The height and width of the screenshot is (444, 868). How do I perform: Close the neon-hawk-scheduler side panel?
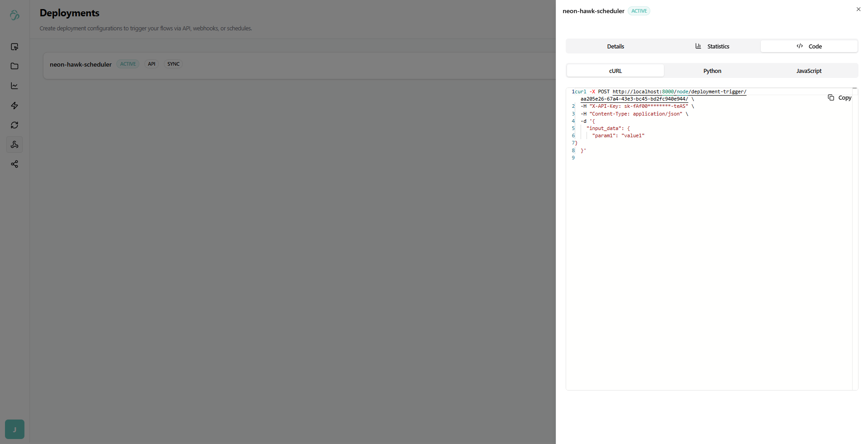pyautogui.click(x=858, y=10)
